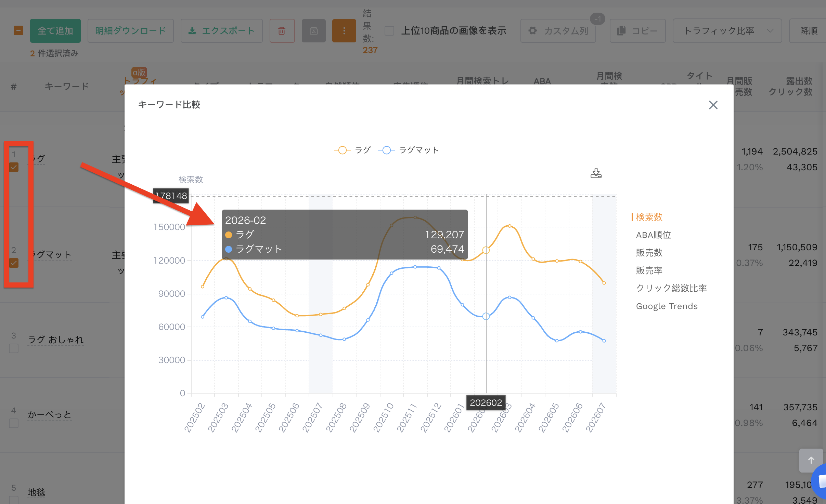
Task: Switch to クリック総数比率 metric
Action: [x=671, y=288]
